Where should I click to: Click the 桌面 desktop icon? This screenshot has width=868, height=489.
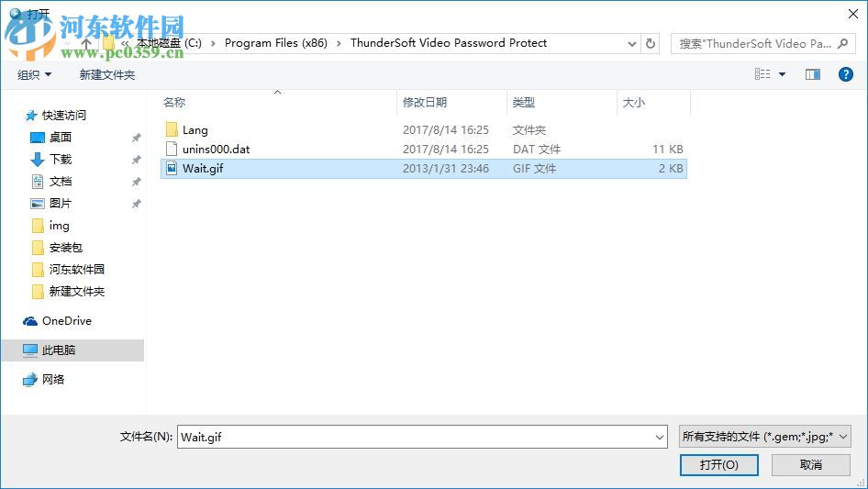37,138
